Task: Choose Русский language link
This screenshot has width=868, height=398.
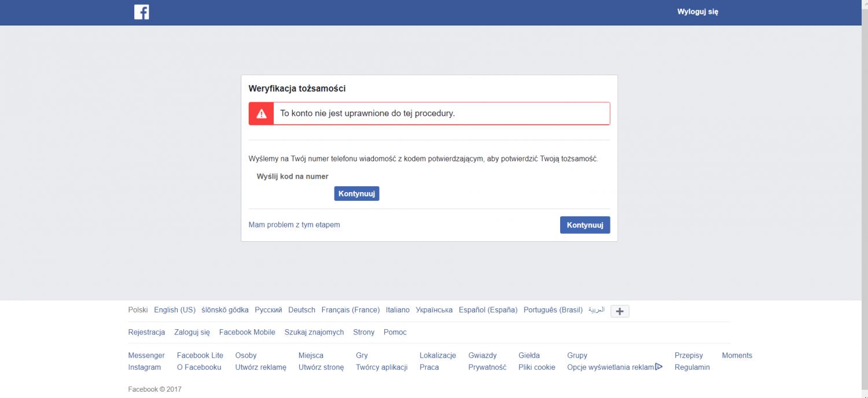Action: (x=269, y=310)
